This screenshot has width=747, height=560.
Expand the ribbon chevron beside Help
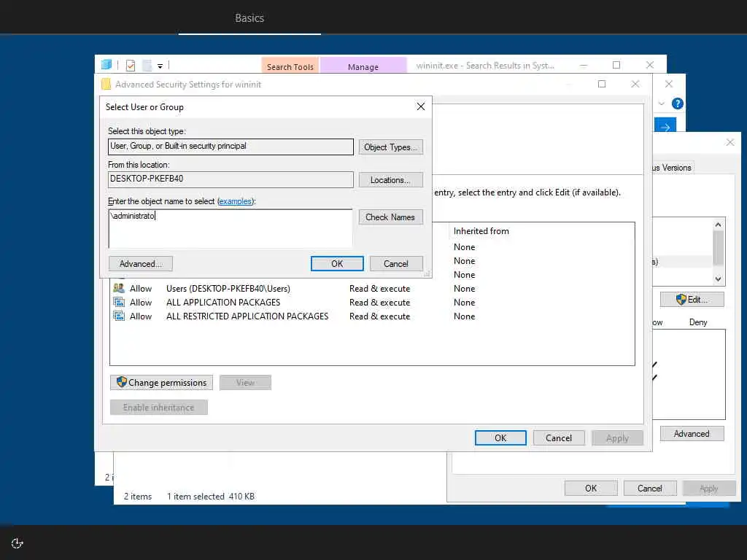pyautogui.click(x=661, y=104)
